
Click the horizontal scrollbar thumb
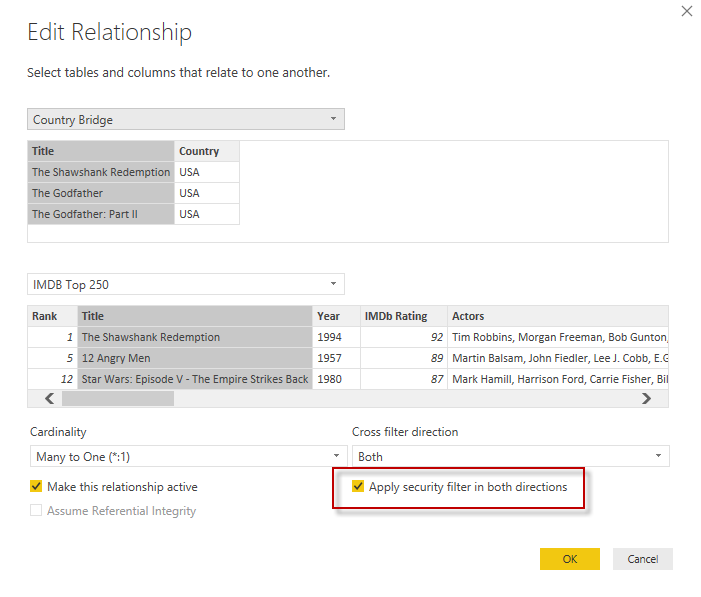coord(118,398)
